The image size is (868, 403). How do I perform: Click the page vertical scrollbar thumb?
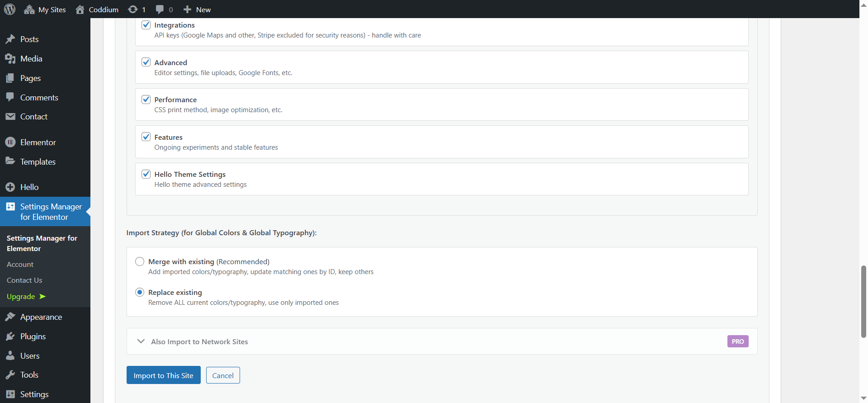[863, 302]
